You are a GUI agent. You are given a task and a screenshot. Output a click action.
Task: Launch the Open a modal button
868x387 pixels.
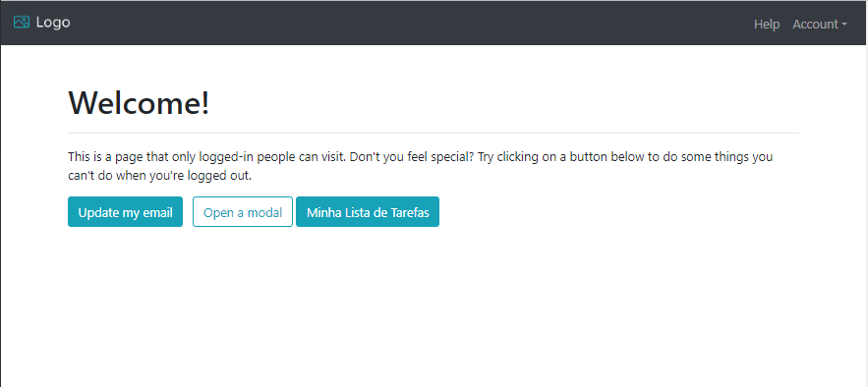(x=243, y=212)
